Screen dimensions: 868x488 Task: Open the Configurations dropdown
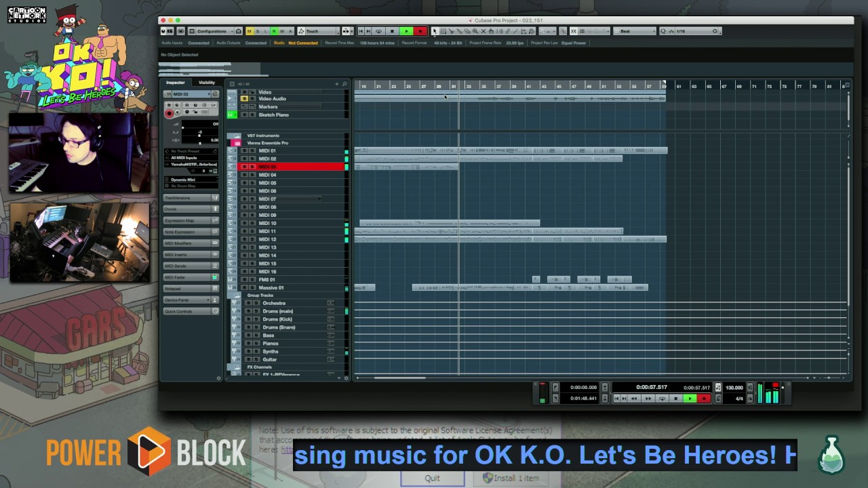click(214, 31)
